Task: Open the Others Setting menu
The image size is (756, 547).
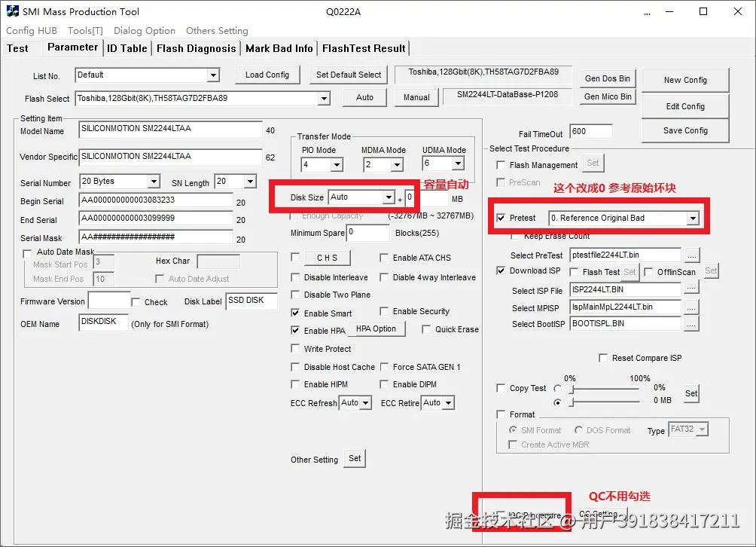Action: point(217,30)
